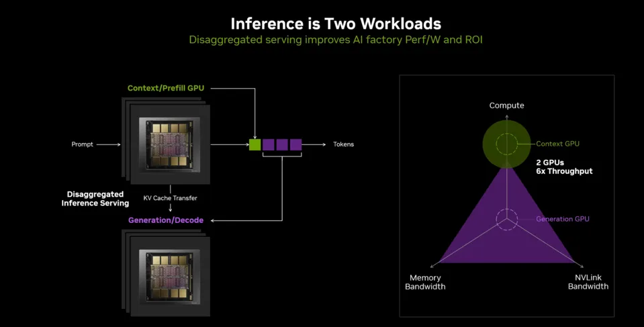This screenshot has height=327, width=644.
Task: Click the upper Context/Prefill GPU chip image
Action: (x=169, y=143)
